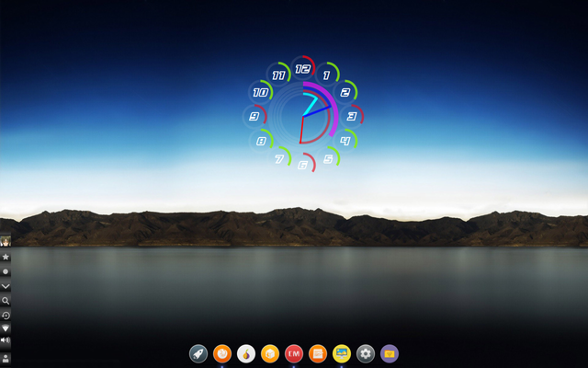Screen dimensions: 588x368
Task: Click the number 1 on clock widget
Action: click(327, 75)
